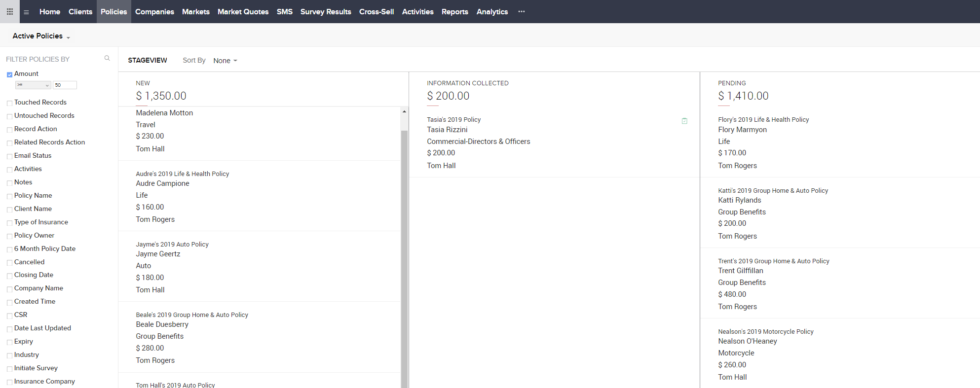Enable the Touched Records filter

tap(9, 103)
